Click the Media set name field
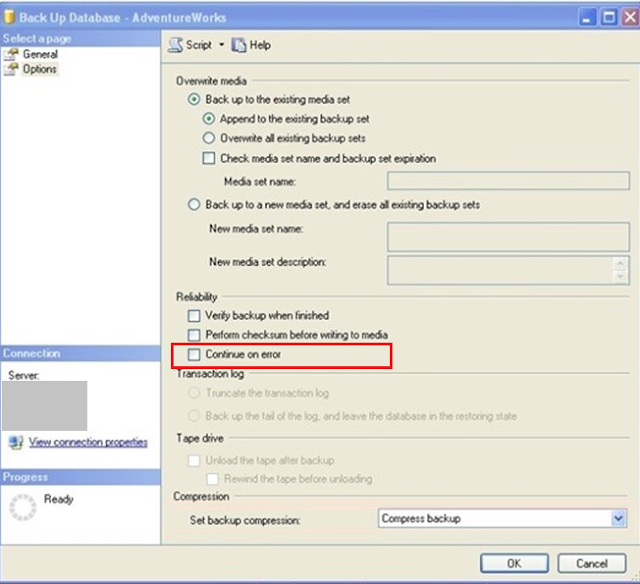640x584 pixels. coord(508,181)
